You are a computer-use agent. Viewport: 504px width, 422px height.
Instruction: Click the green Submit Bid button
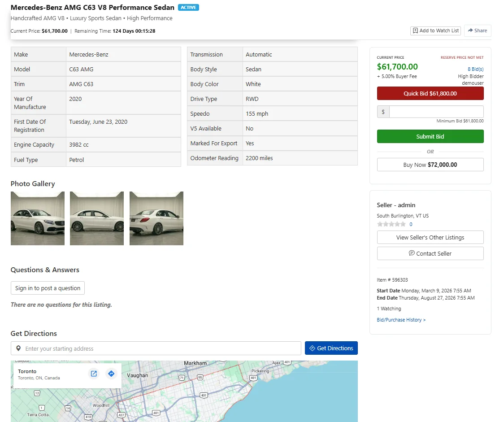pyautogui.click(x=430, y=136)
